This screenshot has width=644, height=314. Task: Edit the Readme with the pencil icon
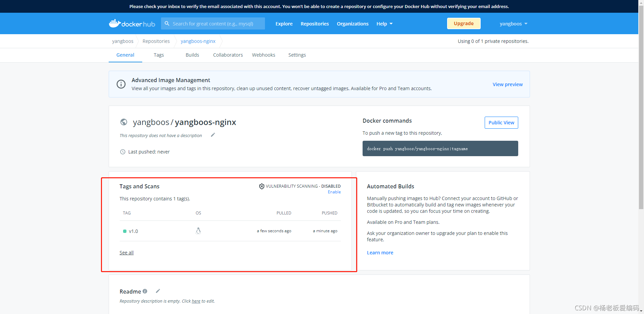[158, 291]
